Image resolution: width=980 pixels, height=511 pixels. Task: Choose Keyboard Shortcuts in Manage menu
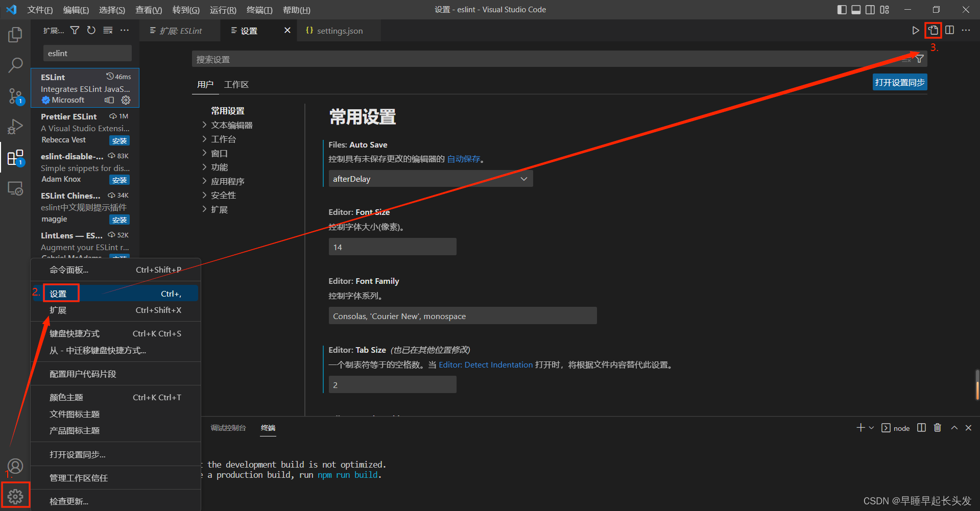click(115, 333)
